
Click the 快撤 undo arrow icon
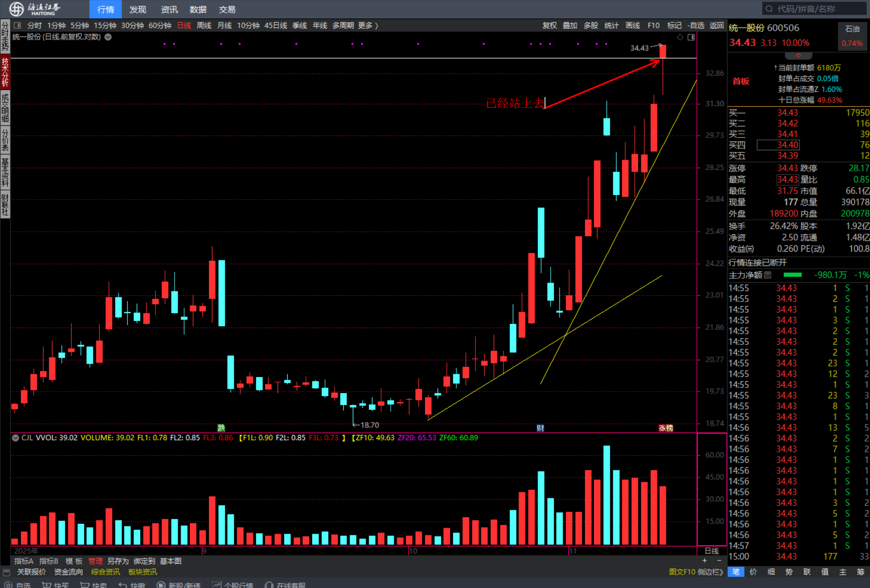pyautogui.click(x=123, y=585)
